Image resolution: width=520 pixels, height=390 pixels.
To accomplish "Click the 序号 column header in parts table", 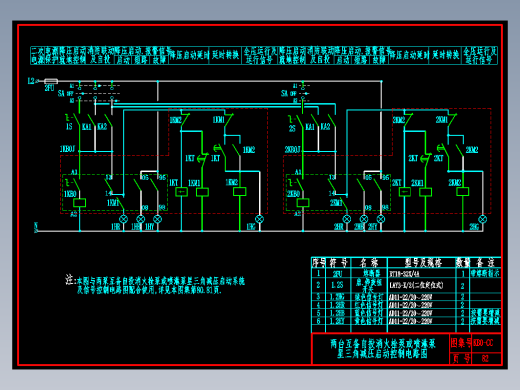I will [x=318, y=263].
